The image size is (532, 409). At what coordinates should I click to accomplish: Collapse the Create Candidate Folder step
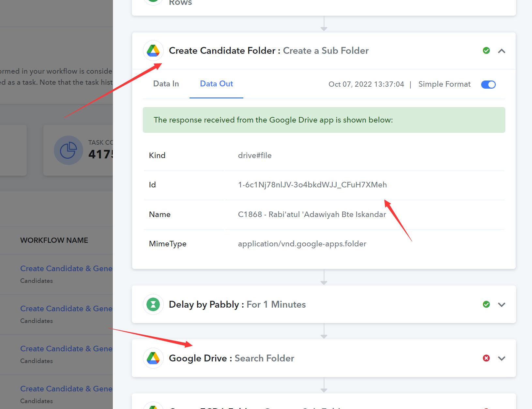tap(502, 51)
